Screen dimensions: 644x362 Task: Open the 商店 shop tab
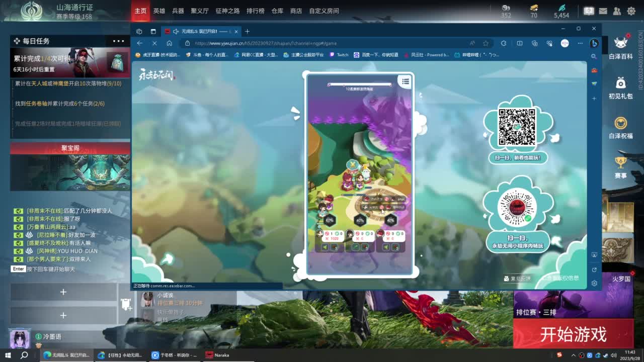coord(296,11)
